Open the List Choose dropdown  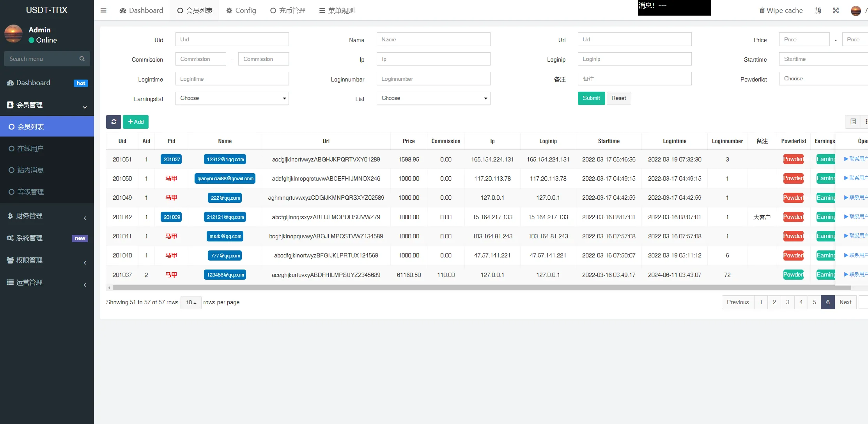click(x=433, y=98)
